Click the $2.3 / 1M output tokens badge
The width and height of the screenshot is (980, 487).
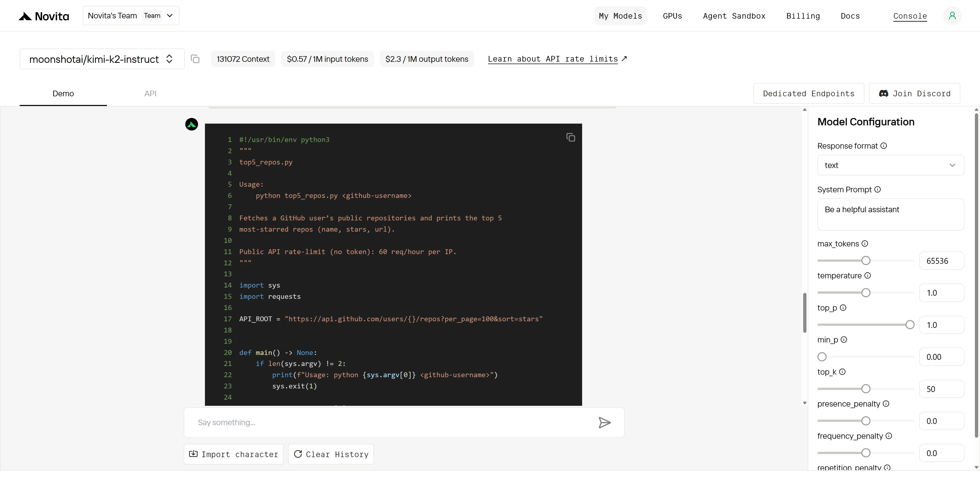click(427, 59)
